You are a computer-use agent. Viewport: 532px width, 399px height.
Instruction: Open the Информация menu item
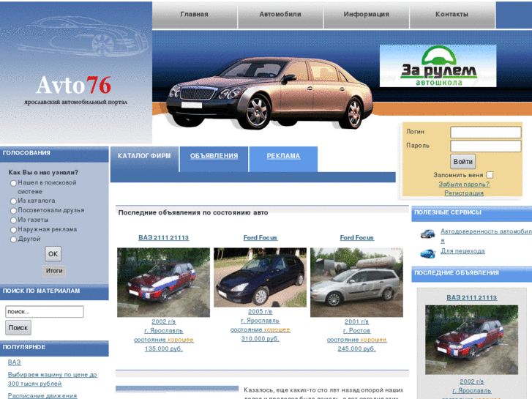point(366,15)
